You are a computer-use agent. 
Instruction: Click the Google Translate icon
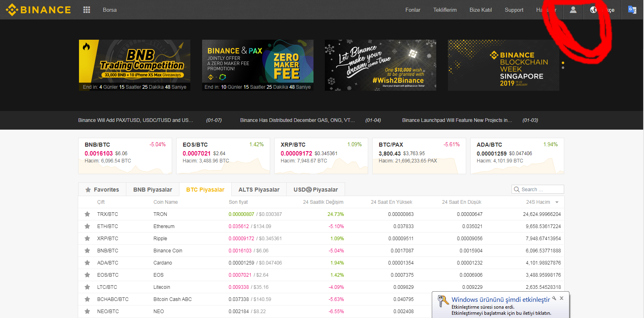pyautogui.click(x=632, y=10)
